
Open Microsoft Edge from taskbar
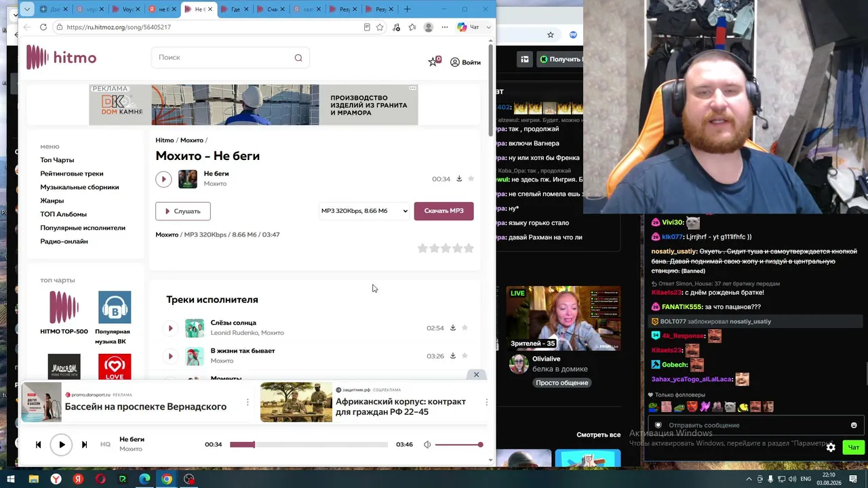pos(145,479)
